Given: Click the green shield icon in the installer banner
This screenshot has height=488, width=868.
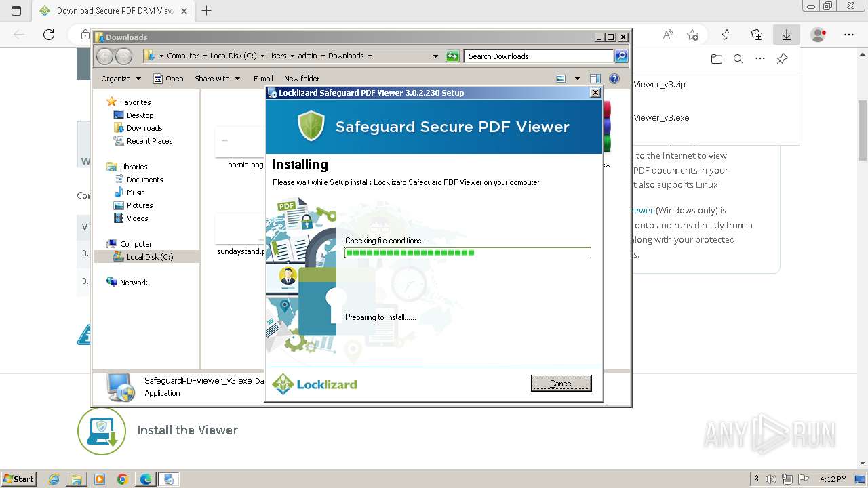Looking at the screenshot, I should tap(311, 126).
